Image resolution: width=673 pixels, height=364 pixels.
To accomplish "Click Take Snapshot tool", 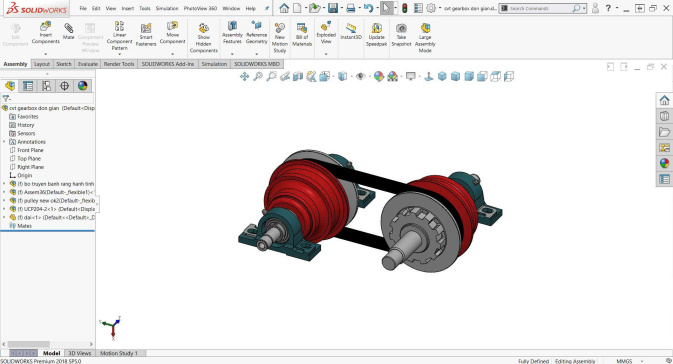I will point(401,34).
